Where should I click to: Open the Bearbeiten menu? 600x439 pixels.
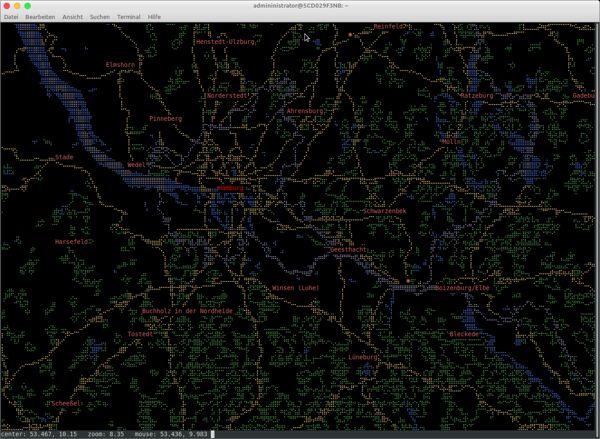[40, 17]
